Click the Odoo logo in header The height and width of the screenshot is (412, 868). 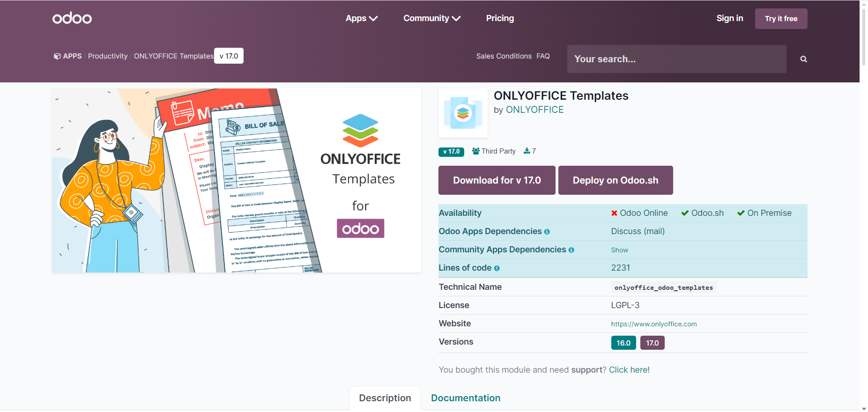pos(72,18)
